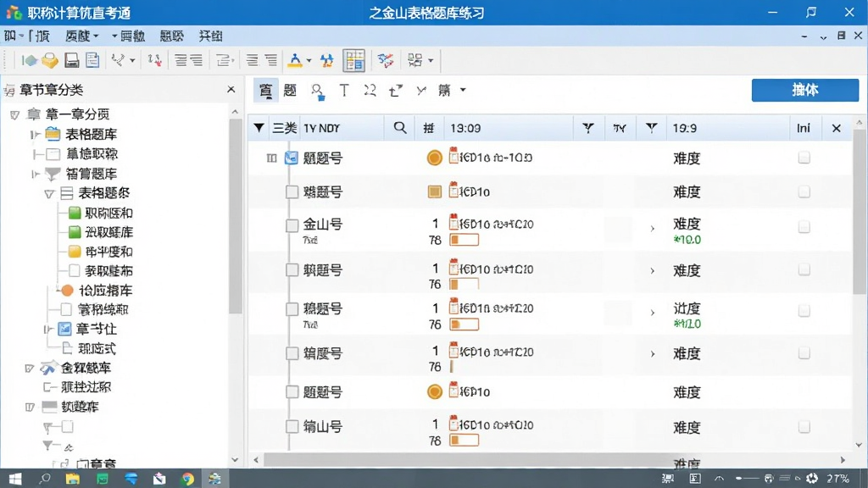
Task: Tick the Ini column checkbox in the 近度 row
Action: [x=804, y=311]
